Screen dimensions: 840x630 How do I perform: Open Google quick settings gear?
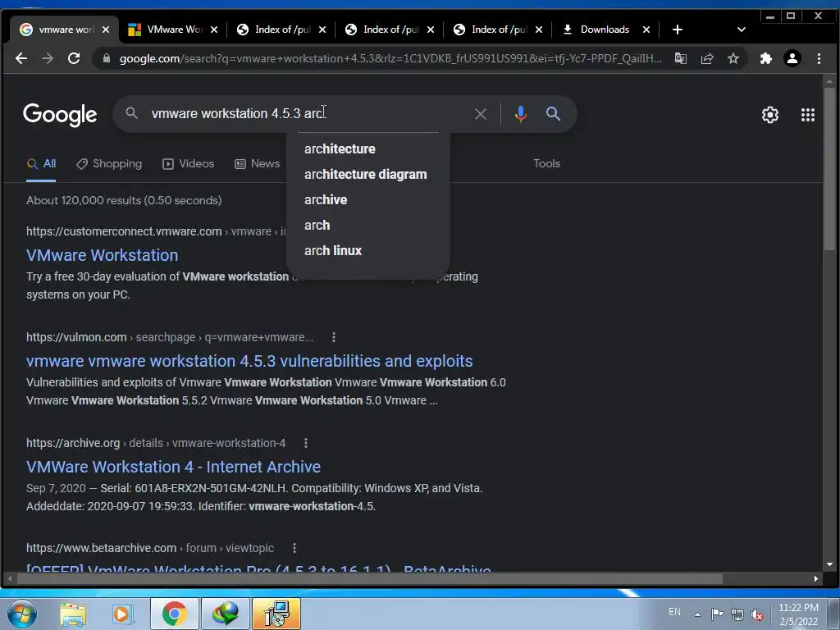(769, 115)
